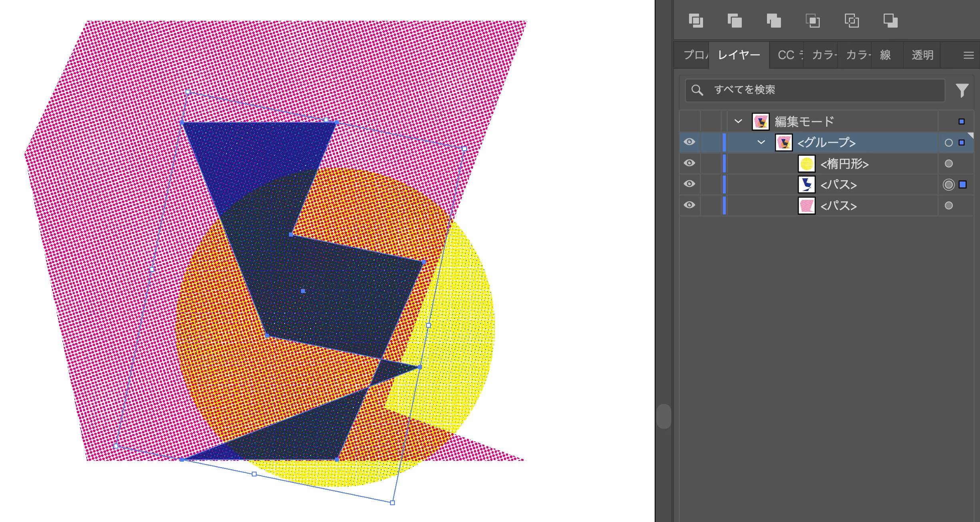This screenshot has width=980, height=522.
Task: Switch to the 線 tab
Action: pos(885,55)
